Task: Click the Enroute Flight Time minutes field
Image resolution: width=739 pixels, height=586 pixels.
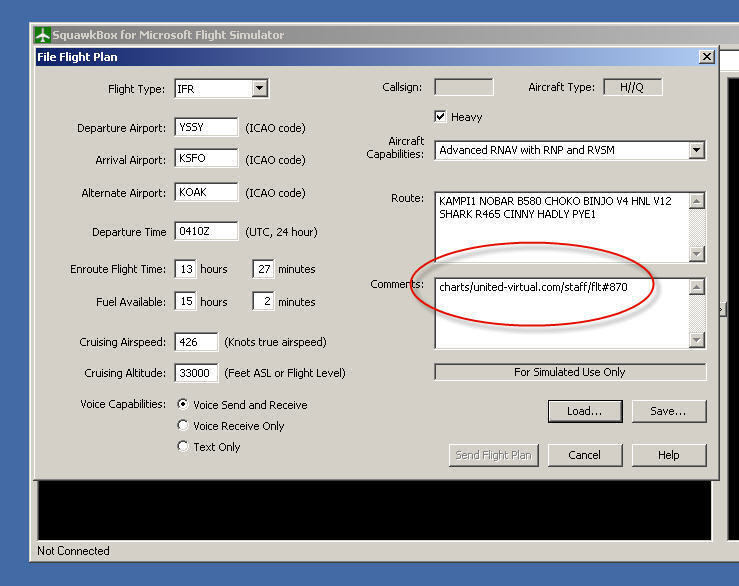Action: pyautogui.click(x=263, y=269)
